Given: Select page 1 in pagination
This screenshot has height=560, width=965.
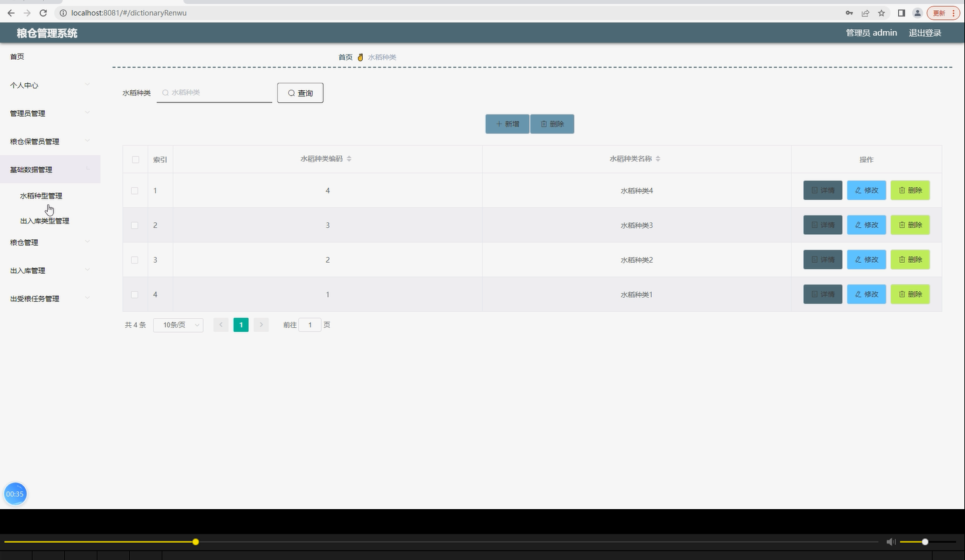Looking at the screenshot, I should coord(241,325).
